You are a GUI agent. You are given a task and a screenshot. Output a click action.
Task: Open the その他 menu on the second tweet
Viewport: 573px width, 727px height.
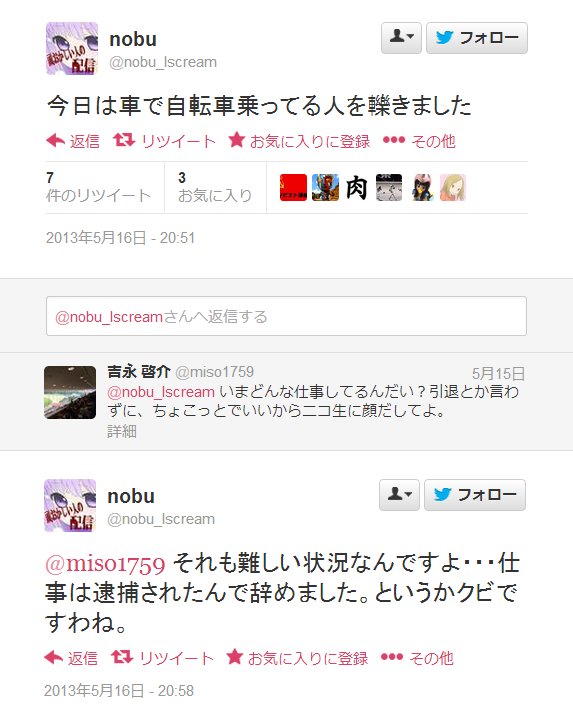[417, 658]
